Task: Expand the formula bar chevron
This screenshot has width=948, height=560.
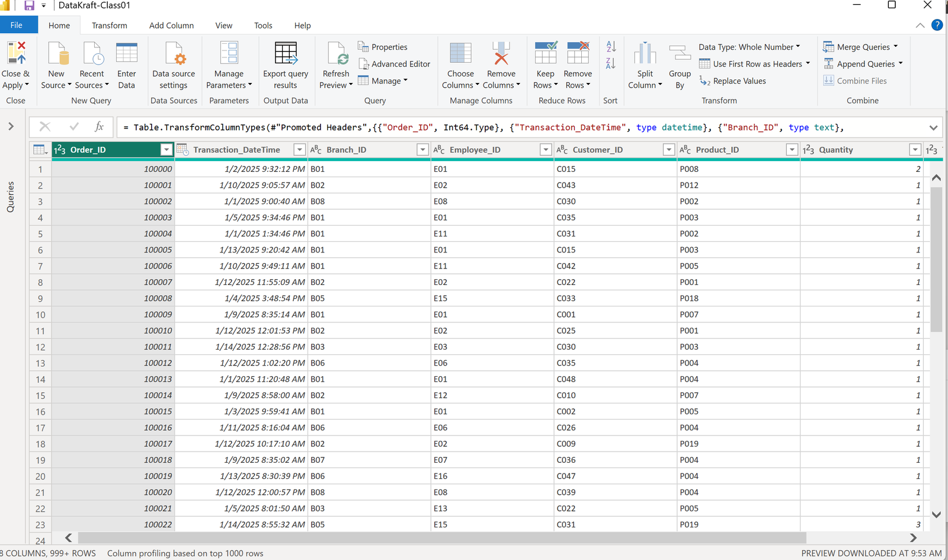Action: click(933, 127)
